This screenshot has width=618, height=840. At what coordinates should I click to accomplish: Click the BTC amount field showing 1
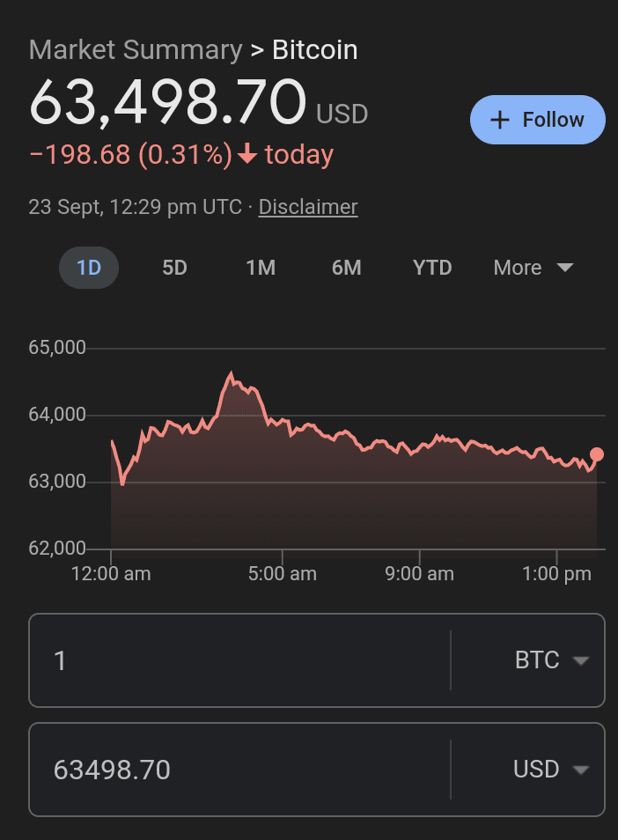(x=238, y=660)
